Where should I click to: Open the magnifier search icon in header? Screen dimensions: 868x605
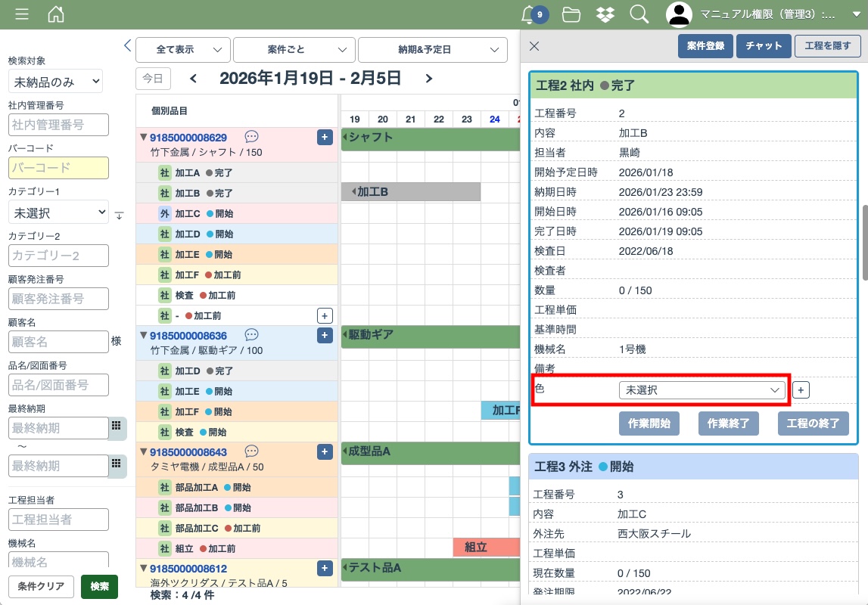pyautogui.click(x=639, y=14)
